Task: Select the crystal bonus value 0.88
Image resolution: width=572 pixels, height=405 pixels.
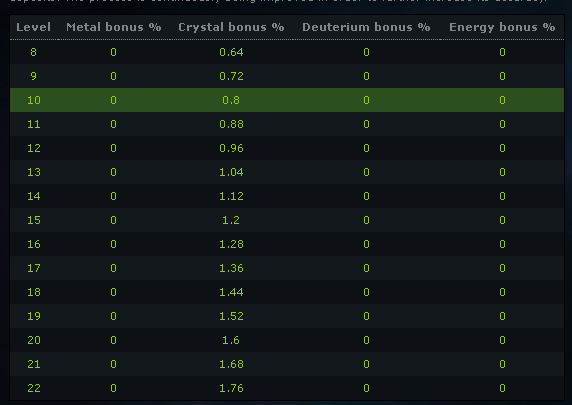Action: [x=231, y=124]
